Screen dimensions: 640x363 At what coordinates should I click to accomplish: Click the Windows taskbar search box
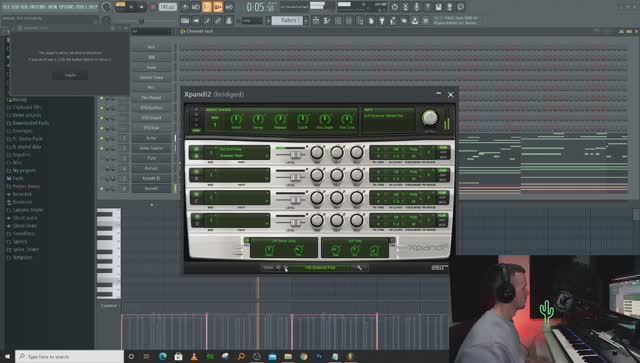[69, 356]
